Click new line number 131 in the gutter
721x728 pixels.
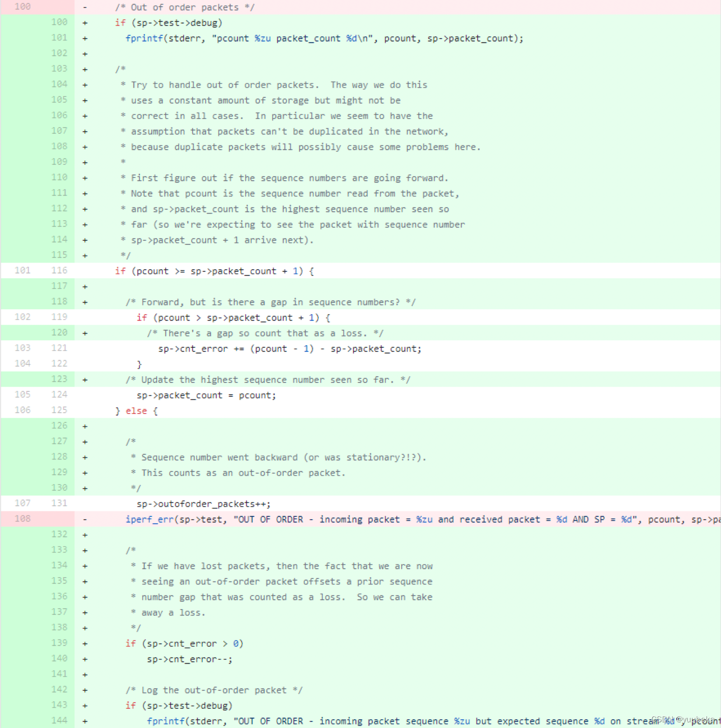point(59,503)
